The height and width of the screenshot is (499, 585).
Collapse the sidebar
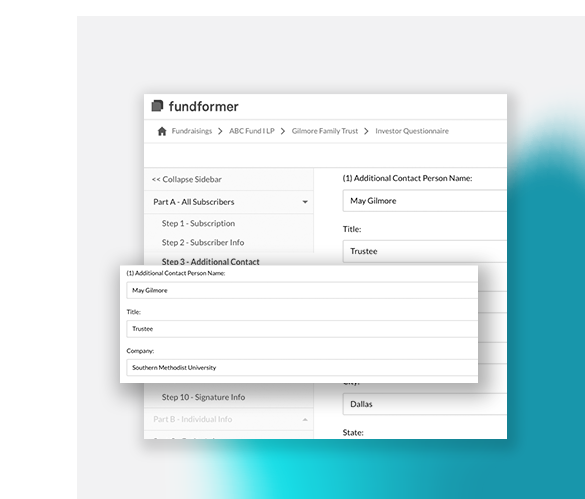click(187, 180)
